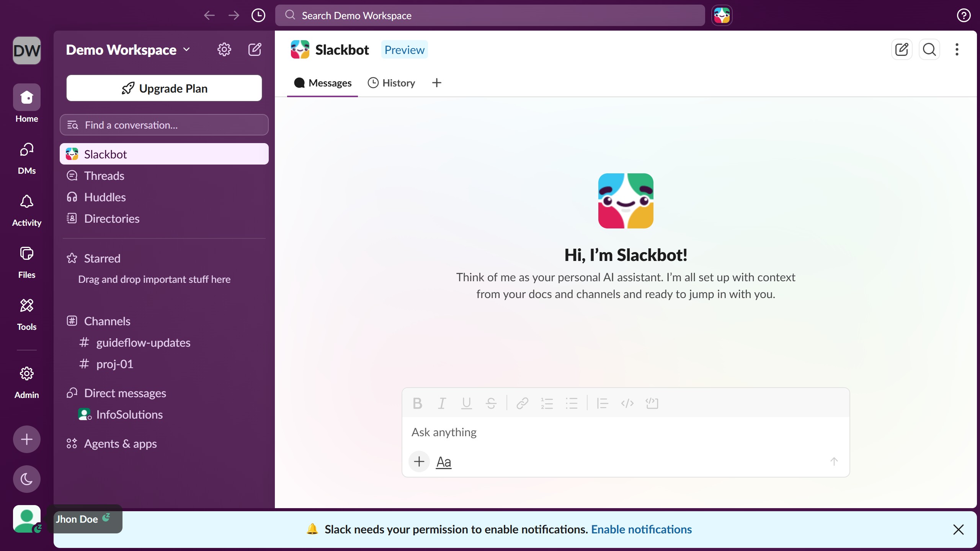
Task: Toggle inline code formatting
Action: [627, 403]
